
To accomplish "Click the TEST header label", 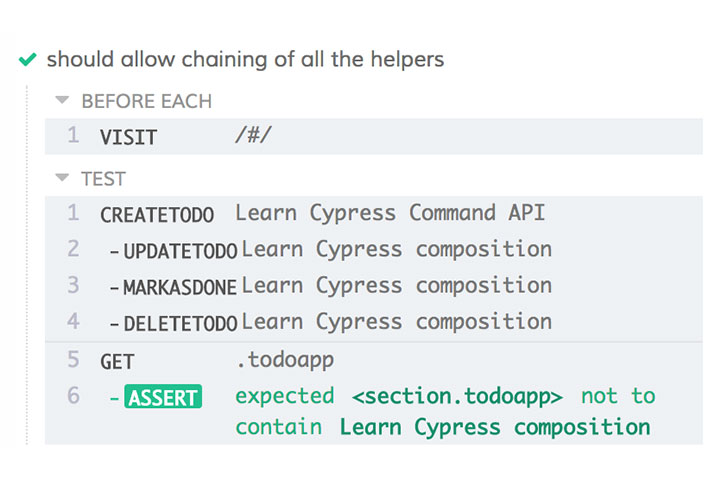I will tap(103, 179).
